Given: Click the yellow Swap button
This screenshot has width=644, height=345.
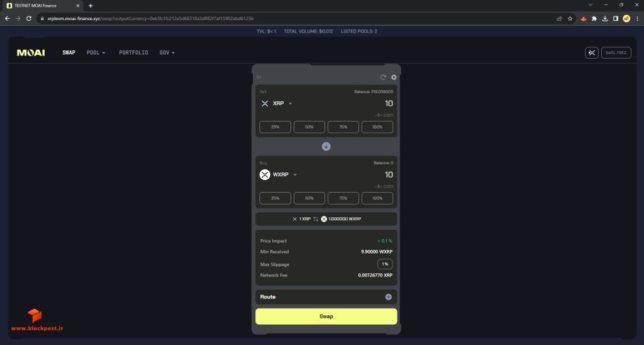Looking at the screenshot, I should [326, 316].
